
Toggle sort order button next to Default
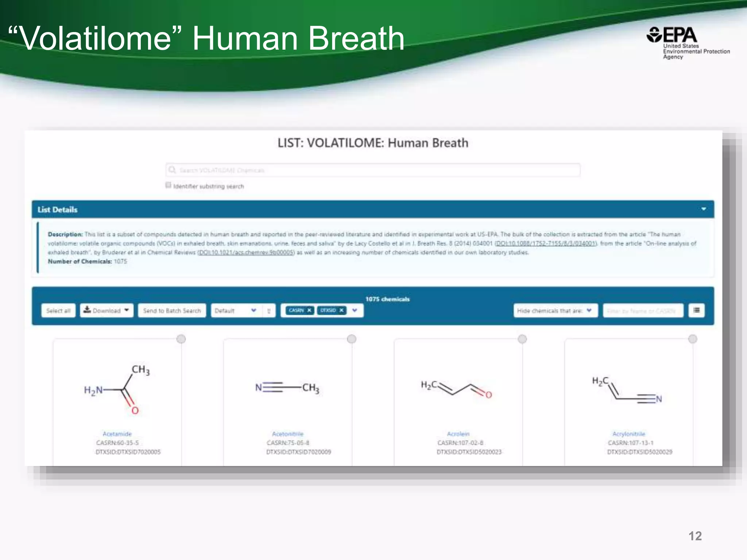point(269,311)
